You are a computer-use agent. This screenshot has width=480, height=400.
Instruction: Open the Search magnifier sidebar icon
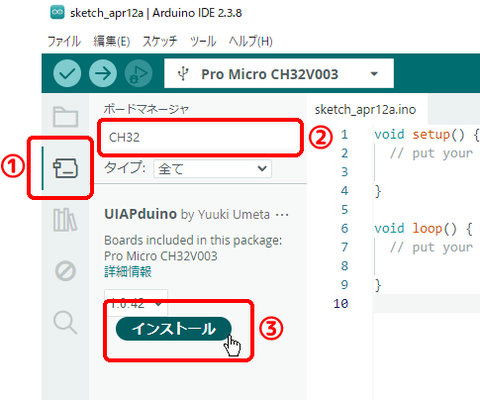coord(65,322)
